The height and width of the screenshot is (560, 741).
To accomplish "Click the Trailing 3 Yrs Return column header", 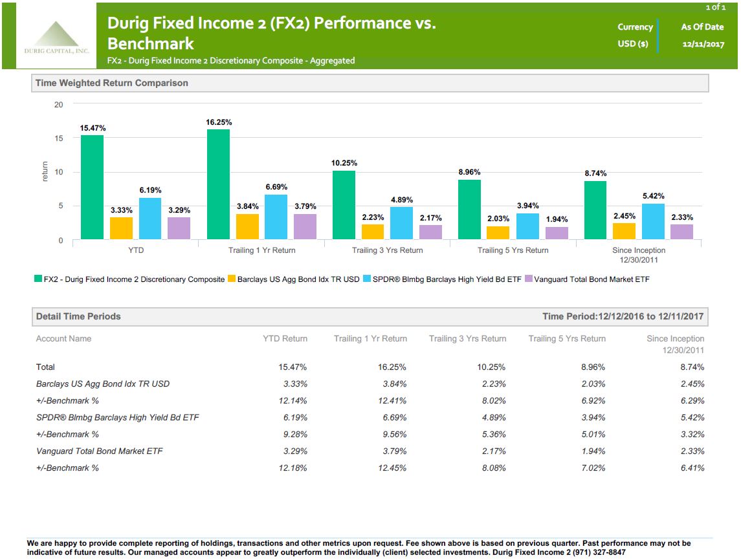I will [467, 339].
